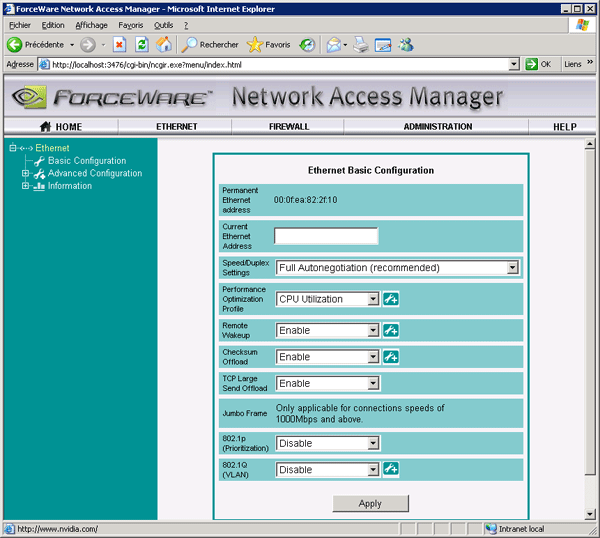
Task: Click the Liens links toolbar label
Action: coord(572,64)
